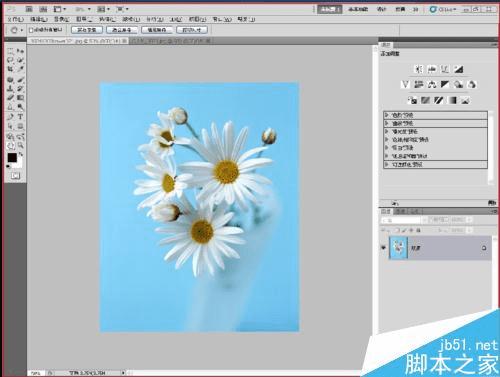
Task: Switch to the Channels tab
Action: tap(400, 211)
